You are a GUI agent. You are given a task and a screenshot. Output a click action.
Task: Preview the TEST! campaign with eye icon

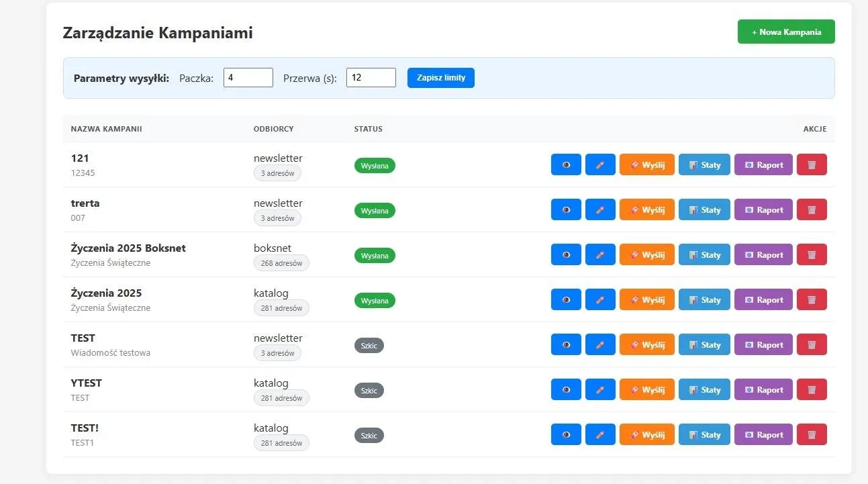click(x=566, y=435)
